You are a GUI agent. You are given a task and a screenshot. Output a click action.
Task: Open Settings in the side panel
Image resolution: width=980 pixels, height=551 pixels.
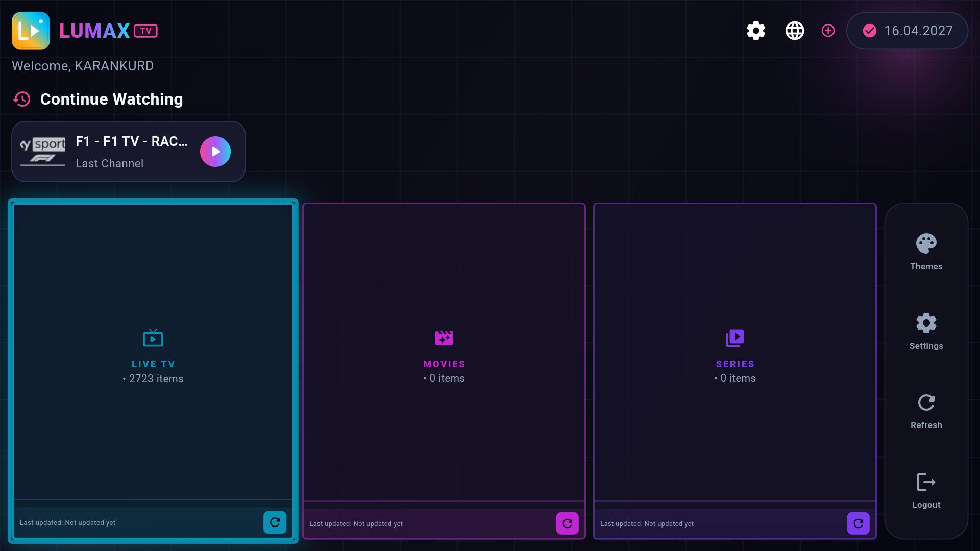click(926, 332)
